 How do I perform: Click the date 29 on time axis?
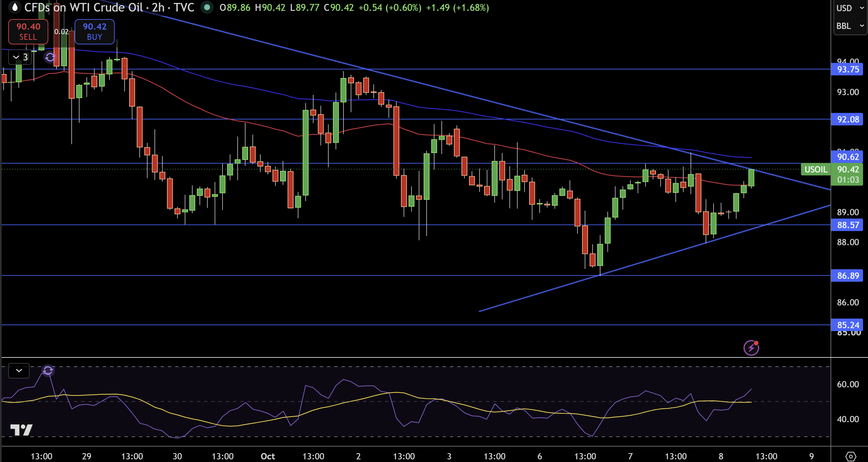(x=86, y=456)
